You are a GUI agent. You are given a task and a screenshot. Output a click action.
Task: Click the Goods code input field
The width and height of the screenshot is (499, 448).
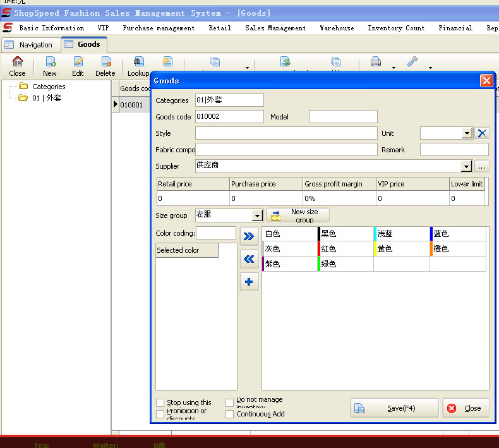pyautogui.click(x=229, y=116)
